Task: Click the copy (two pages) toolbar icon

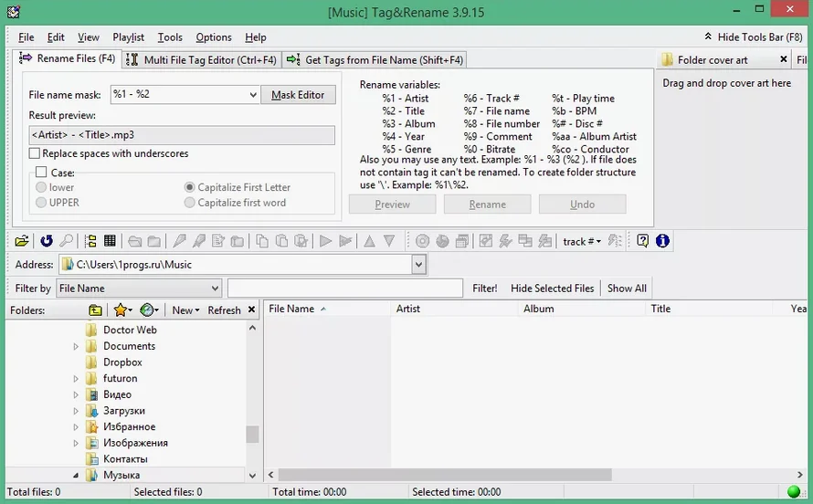Action: (262, 241)
